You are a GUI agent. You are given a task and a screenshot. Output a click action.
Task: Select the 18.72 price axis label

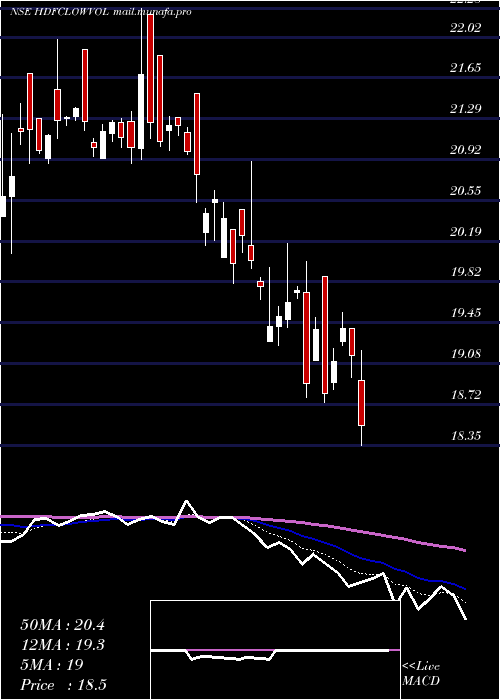click(466, 394)
